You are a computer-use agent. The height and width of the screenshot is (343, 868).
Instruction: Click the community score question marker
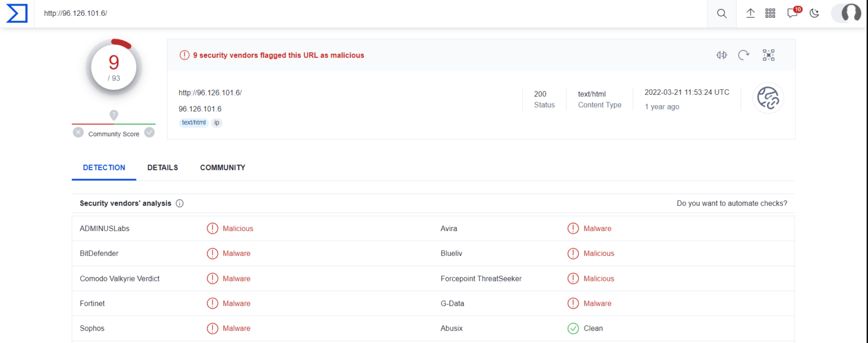pos(114,115)
